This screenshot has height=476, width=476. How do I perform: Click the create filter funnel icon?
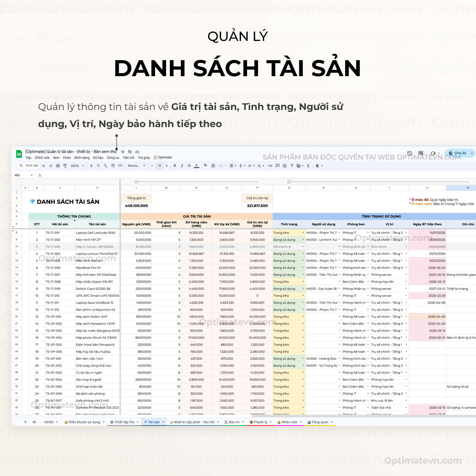click(292, 166)
